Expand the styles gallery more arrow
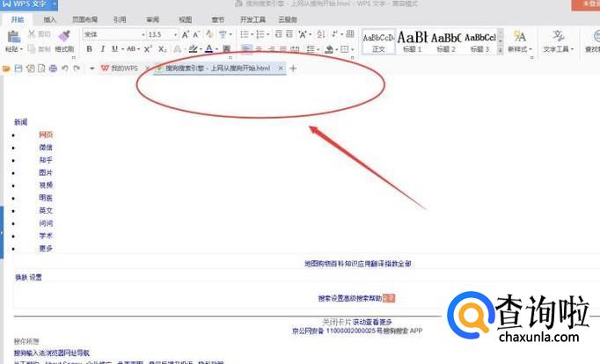The image size is (600, 364). point(501,50)
